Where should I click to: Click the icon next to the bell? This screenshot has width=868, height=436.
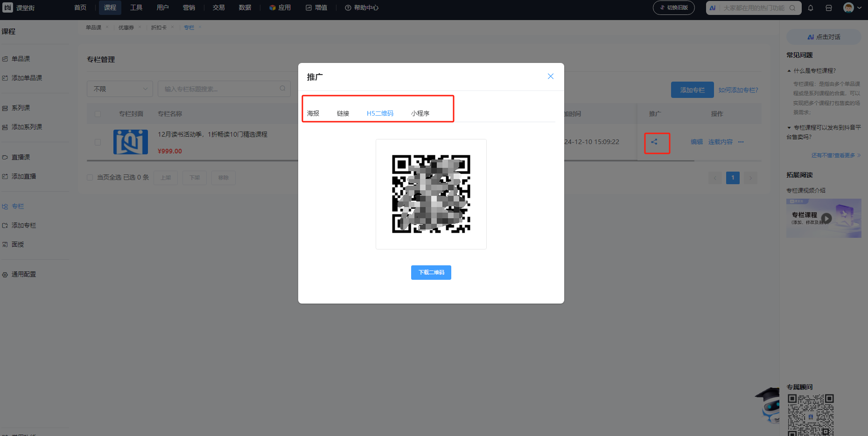pos(829,8)
